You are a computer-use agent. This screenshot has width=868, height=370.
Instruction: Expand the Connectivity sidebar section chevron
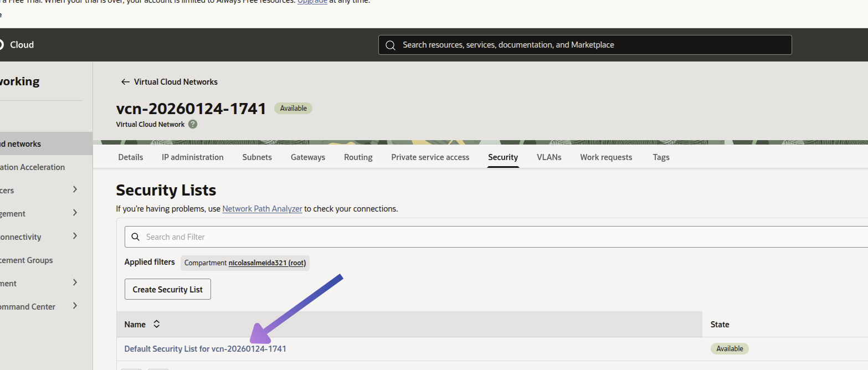tap(75, 236)
